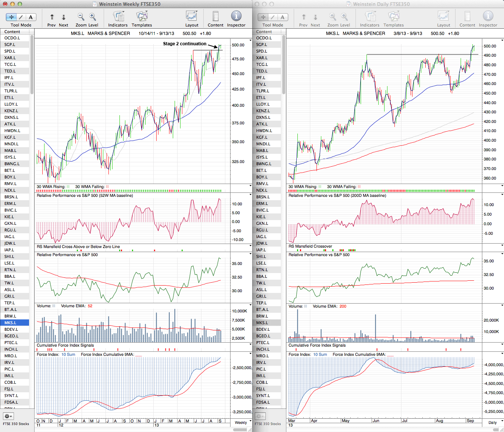Select crosshair tool mode in Weekly window
This screenshot has height=432, width=504.
(x=11, y=17)
